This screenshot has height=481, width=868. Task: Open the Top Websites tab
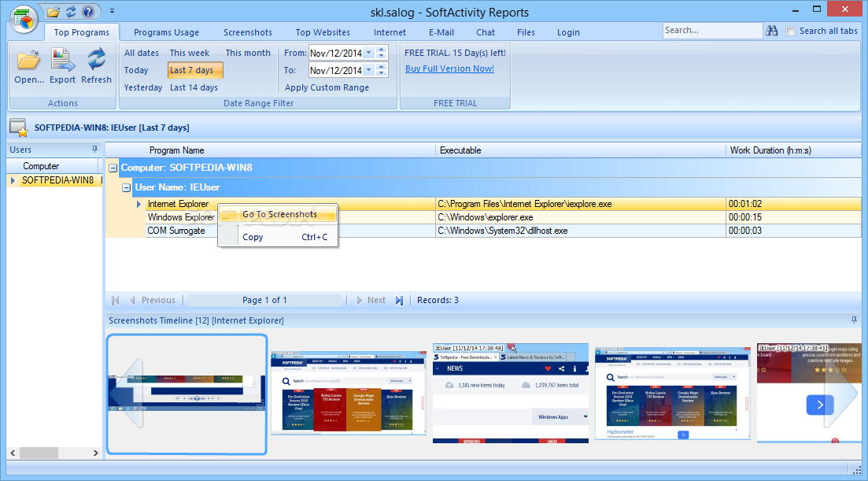tap(323, 32)
